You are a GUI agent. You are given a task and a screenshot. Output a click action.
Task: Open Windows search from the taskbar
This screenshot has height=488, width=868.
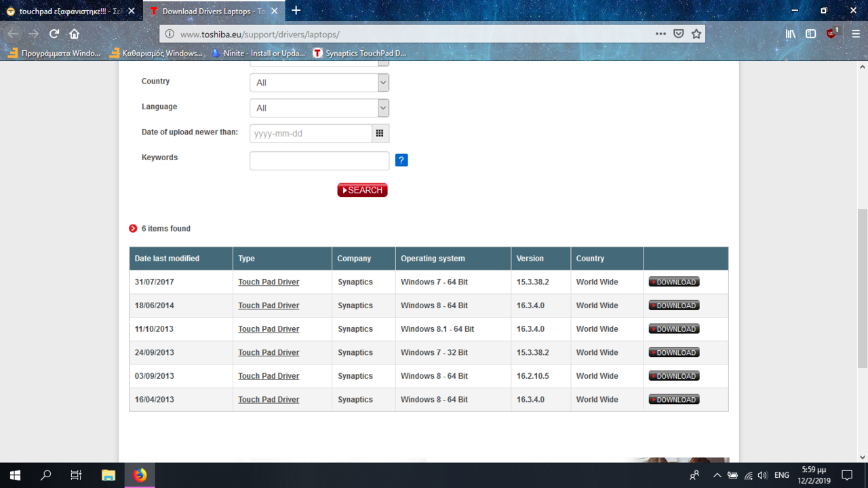(45, 475)
